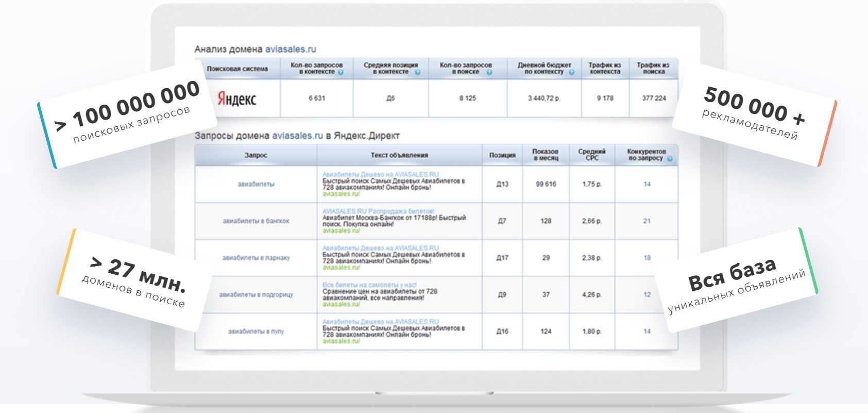Click the Яндекс logo in the table

tap(236, 98)
